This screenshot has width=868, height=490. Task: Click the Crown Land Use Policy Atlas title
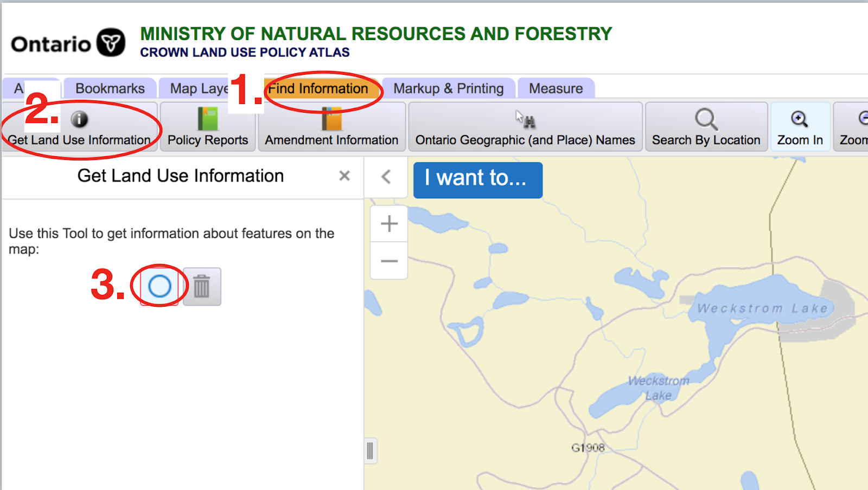click(x=245, y=53)
